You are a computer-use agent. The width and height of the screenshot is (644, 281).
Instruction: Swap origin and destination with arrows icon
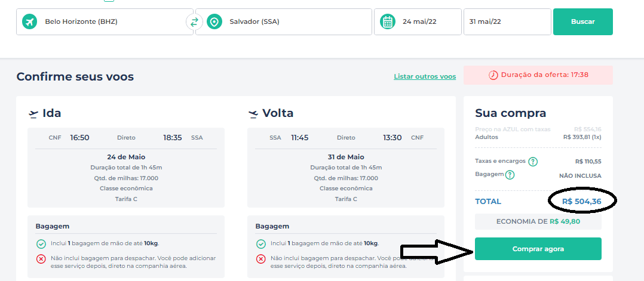(x=194, y=21)
